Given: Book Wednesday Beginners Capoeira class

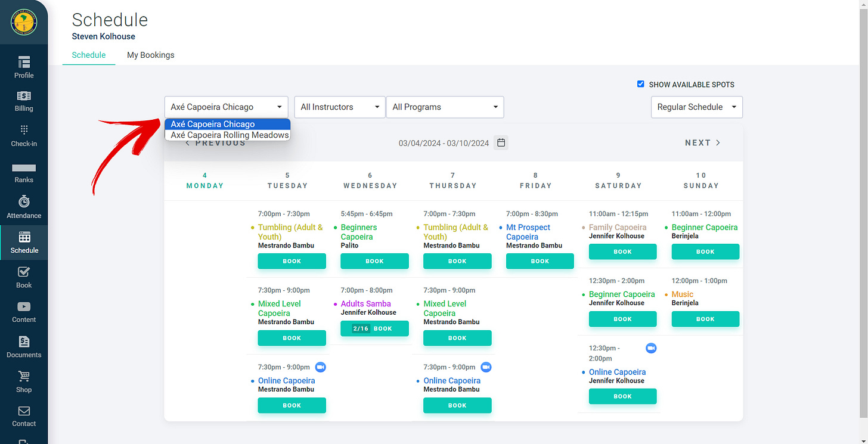Looking at the screenshot, I should click(x=375, y=261).
